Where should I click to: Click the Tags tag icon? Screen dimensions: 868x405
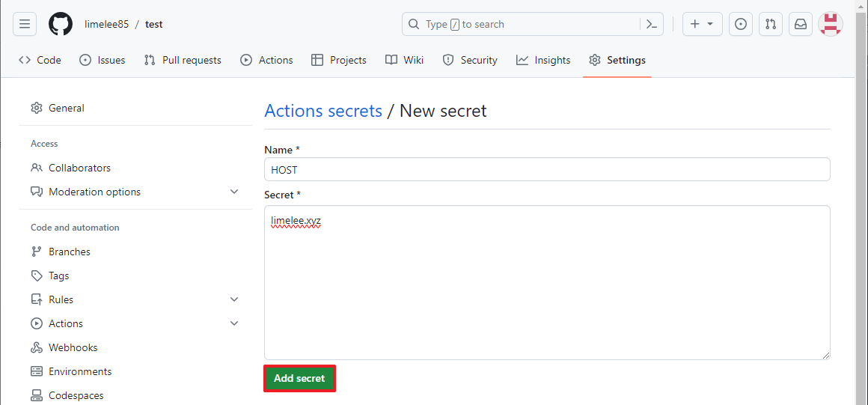tap(37, 275)
